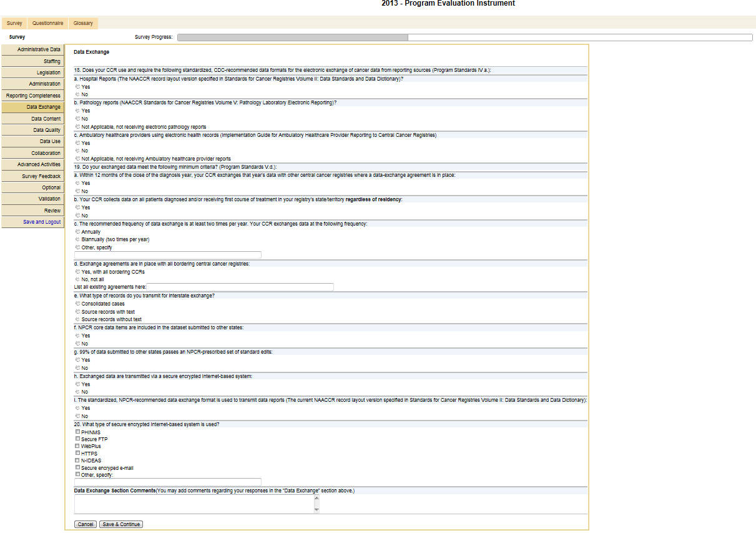Check Secure encrypted e-mail option
756x533 pixels.
77,467
